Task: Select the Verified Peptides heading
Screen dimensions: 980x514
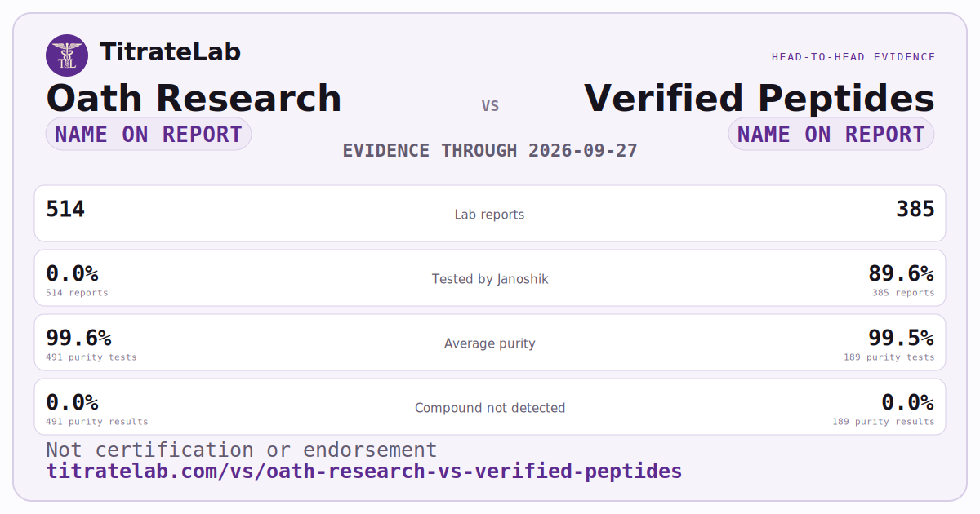Action: click(759, 98)
